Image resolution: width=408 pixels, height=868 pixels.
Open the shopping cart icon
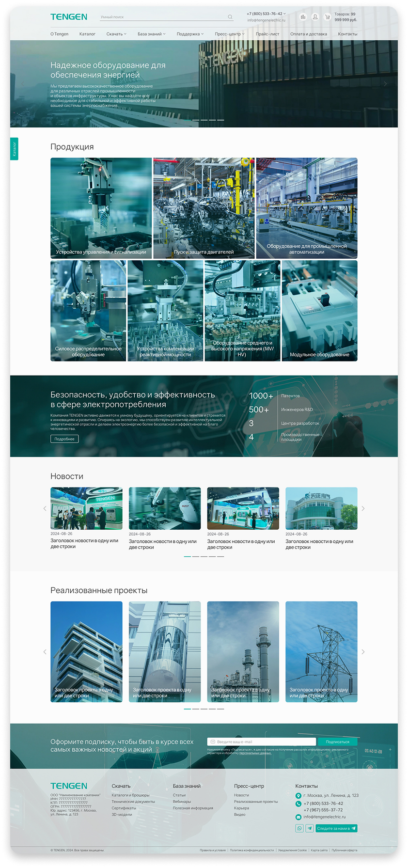[x=327, y=17]
